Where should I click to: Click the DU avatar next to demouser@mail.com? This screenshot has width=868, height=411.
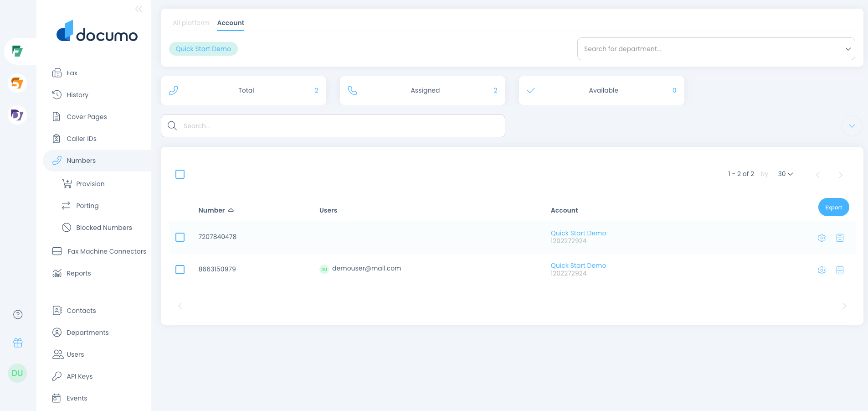324,269
